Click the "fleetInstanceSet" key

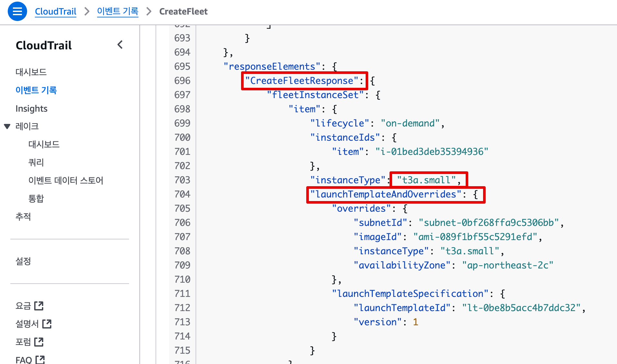click(315, 95)
